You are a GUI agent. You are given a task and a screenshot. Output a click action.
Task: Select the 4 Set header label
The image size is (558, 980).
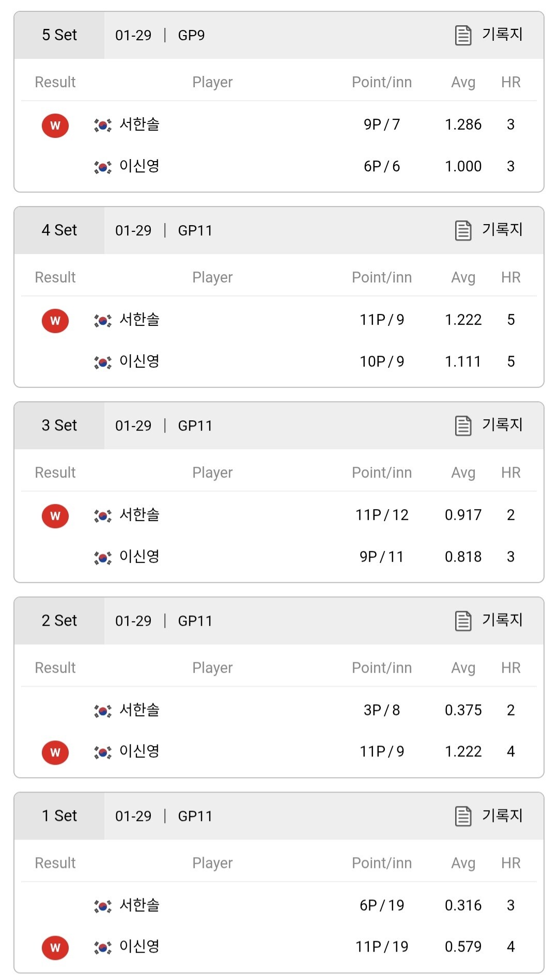click(59, 230)
